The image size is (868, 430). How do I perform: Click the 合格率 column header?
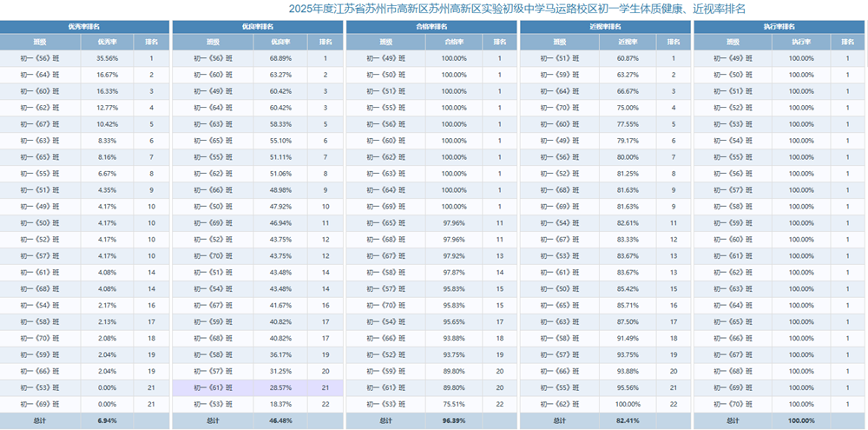click(x=454, y=42)
